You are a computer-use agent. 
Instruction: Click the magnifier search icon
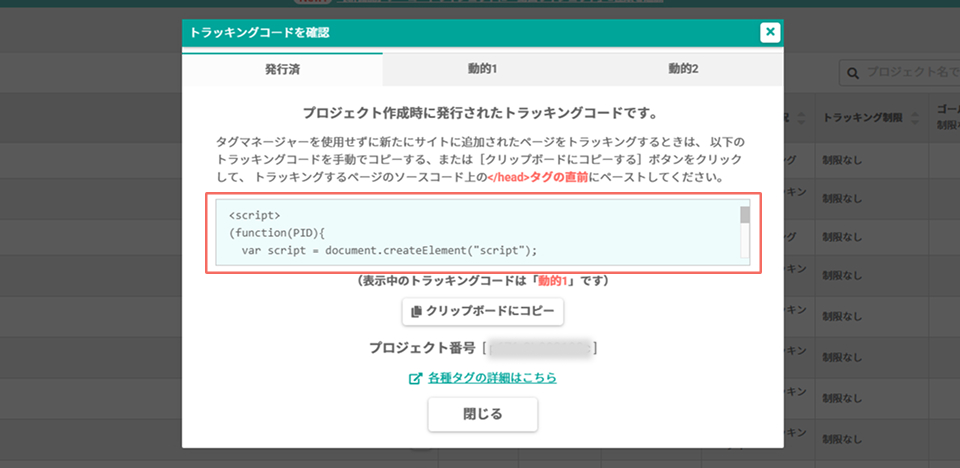[853, 73]
